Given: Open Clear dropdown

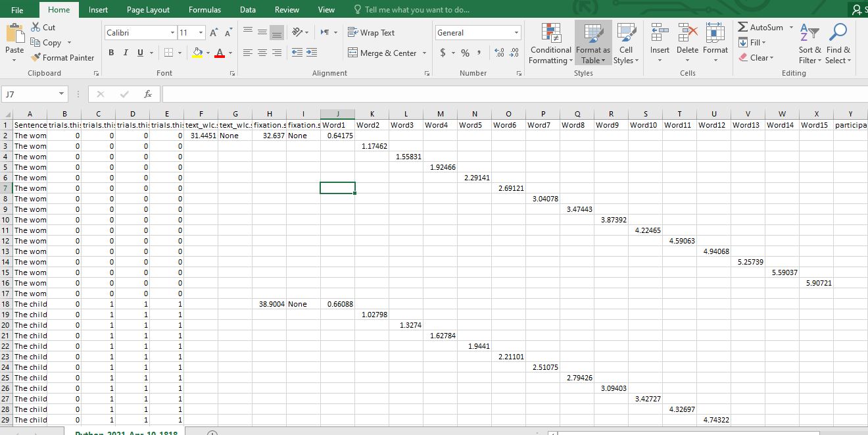Looking at the screenshot, I should click(x=756, y=58).
